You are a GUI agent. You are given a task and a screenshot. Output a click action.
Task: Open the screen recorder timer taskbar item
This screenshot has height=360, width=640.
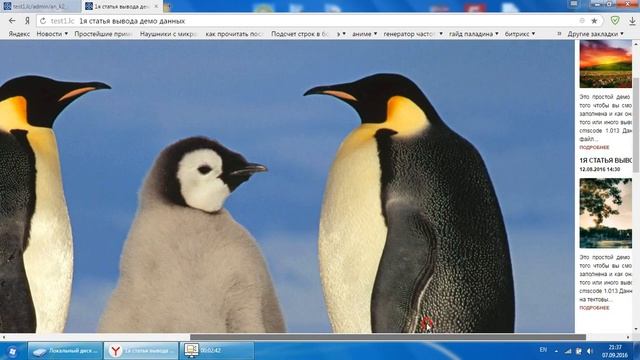coord(216,351)
